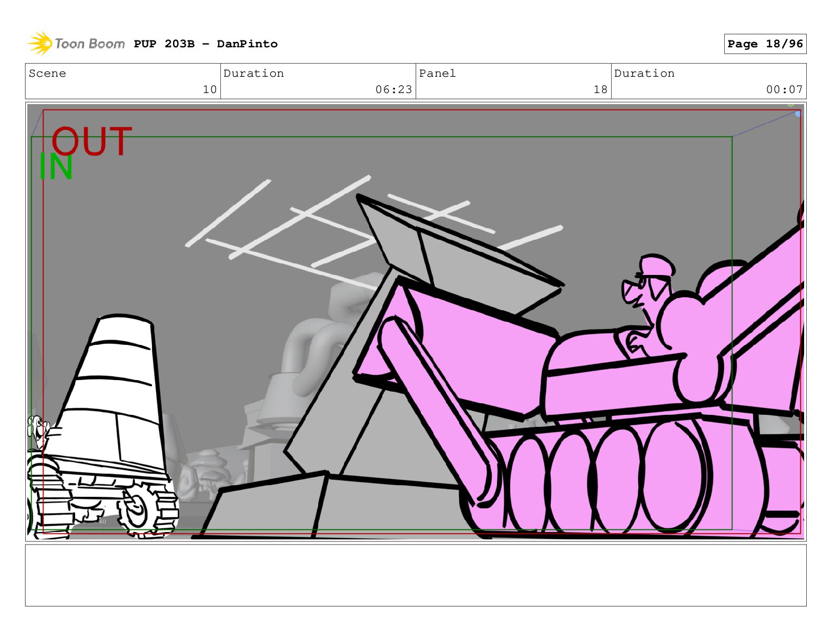Click the storyboard panel thumbnail image
The height and width of the screenshot is (644, 832).
(x=415, y=322)
